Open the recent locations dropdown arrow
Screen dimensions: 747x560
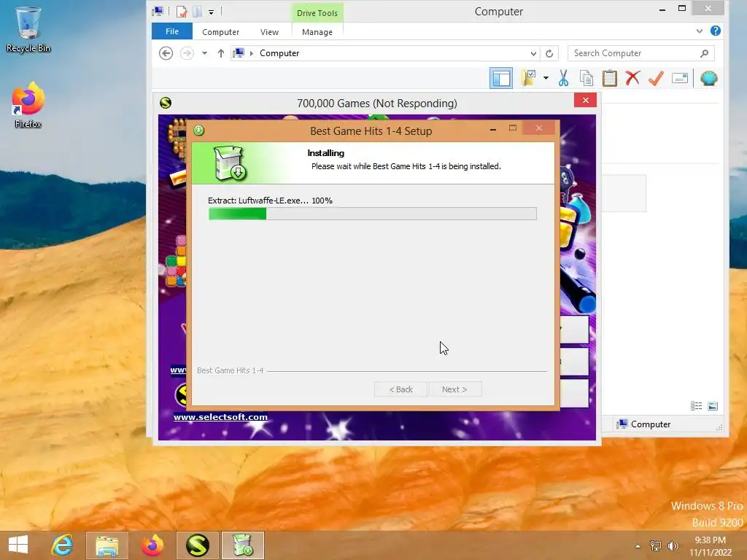tap(204, 53)
